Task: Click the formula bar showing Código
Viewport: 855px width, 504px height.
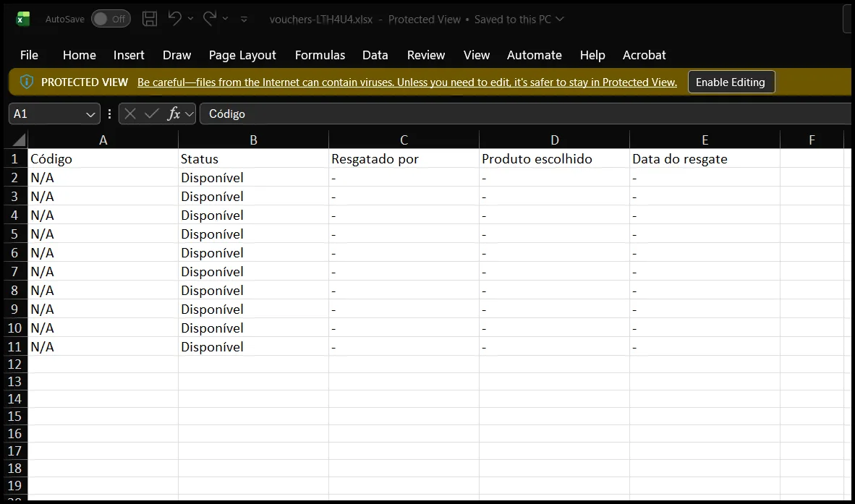Action: pyautogui.click(x=526, y=114)
